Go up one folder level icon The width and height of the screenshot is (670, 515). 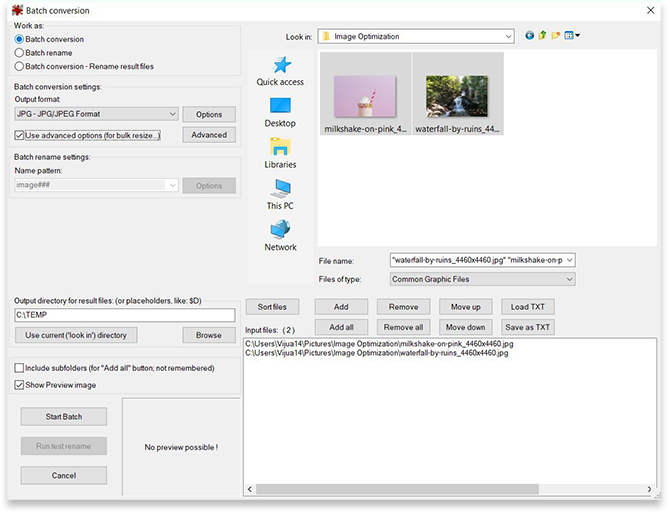[x=542, y=36]
